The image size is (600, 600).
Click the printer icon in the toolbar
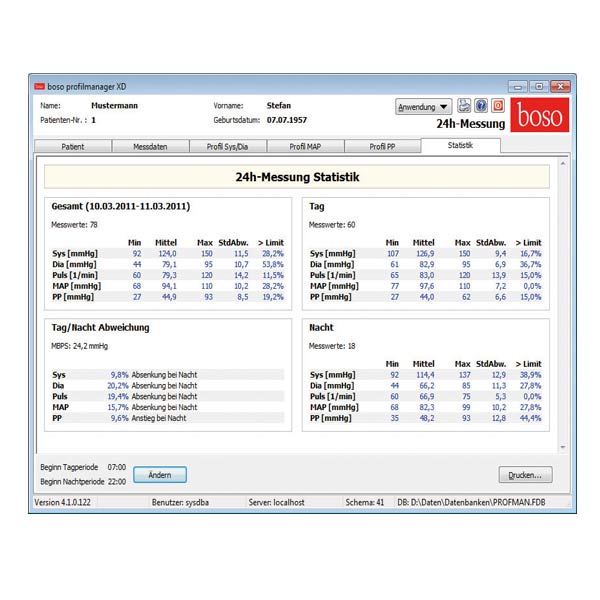coord(464,106)
